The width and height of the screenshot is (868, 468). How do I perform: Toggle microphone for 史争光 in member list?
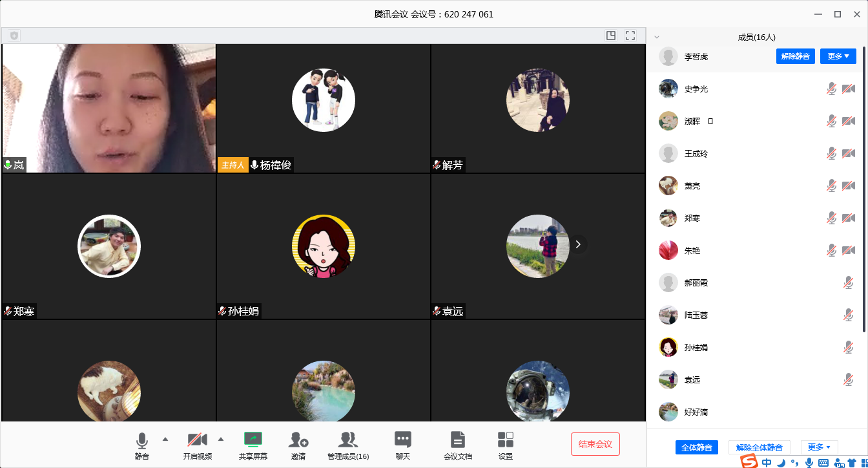pos(832,89)
